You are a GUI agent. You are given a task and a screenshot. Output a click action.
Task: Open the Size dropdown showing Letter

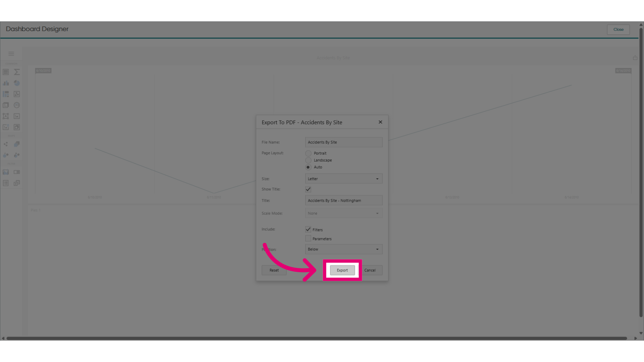pyautogui.click(x=344, y=179)
